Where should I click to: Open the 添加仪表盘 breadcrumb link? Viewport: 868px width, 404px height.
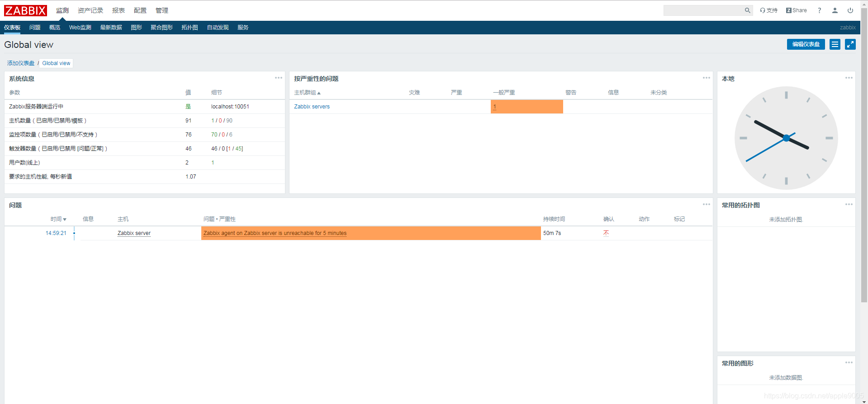coord(21,63)
